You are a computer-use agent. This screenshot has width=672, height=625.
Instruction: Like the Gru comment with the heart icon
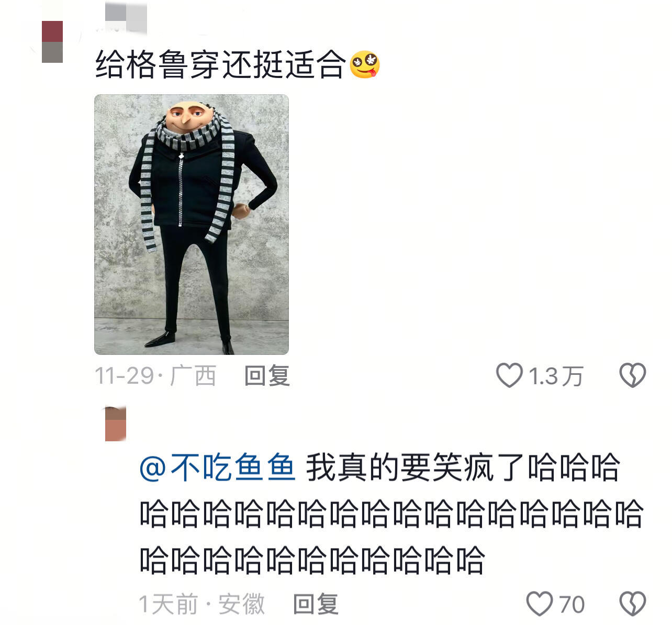tap(509, 375)
